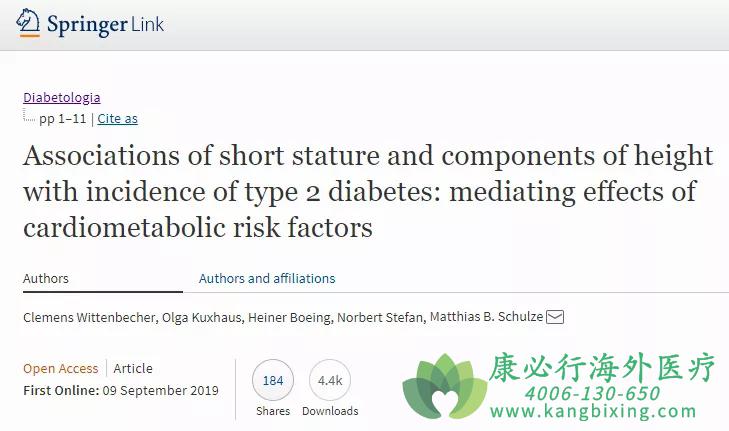Image resolution: width=729 pixels, height=431 pixels.
Task: Click the email envelope icon beside Schulze
Action: 555,318
